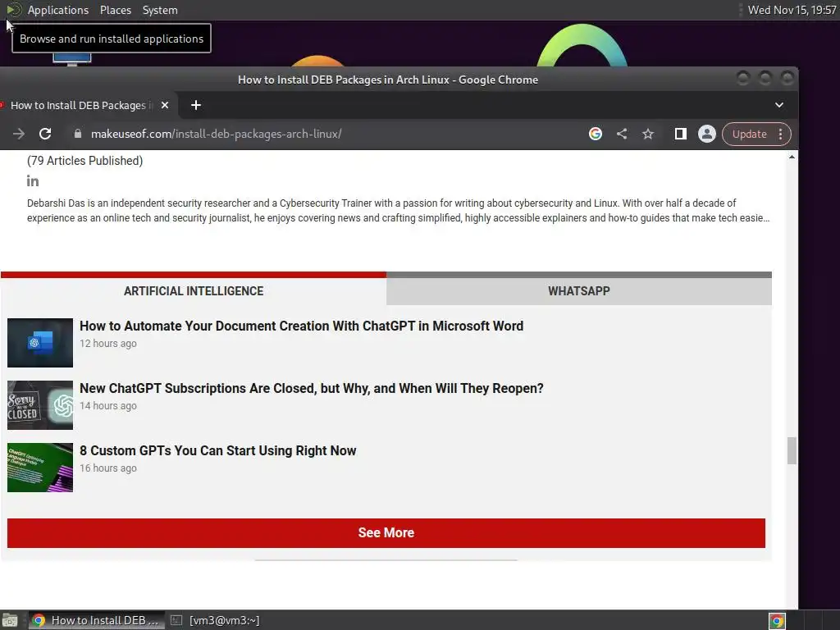Click the '(79 Articles Published)' text
This screenshot has width=840, height=630.
[x=84, y=161]
